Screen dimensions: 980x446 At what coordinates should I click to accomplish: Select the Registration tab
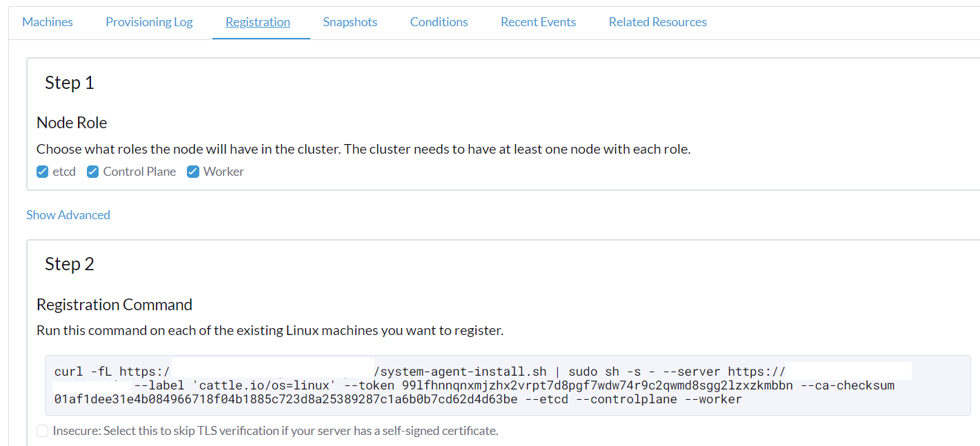tap(257, 22)
